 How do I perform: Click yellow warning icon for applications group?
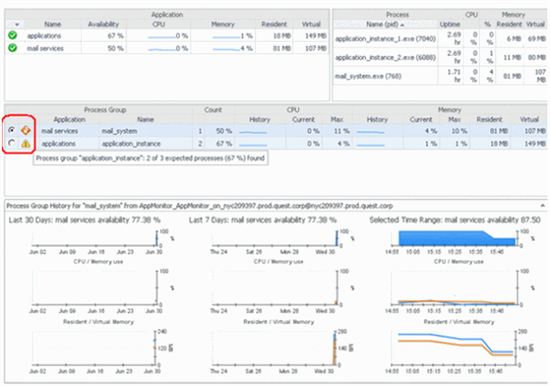coord(26,144)
